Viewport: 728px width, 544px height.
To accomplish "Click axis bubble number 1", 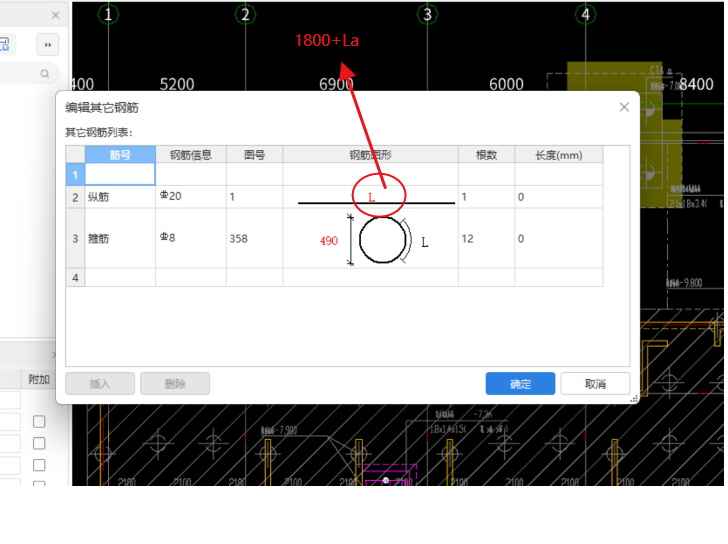I will pyautogui.click(x=108, y=14).
